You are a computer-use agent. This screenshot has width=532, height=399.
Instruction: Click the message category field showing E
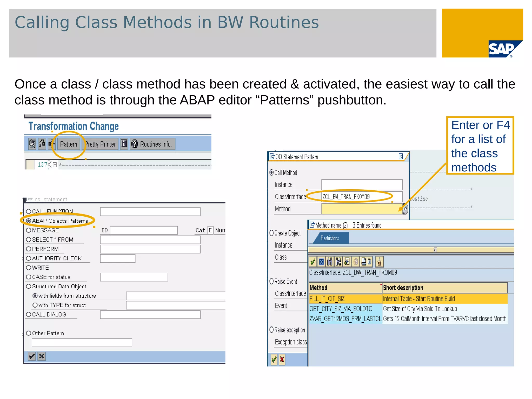210,230
